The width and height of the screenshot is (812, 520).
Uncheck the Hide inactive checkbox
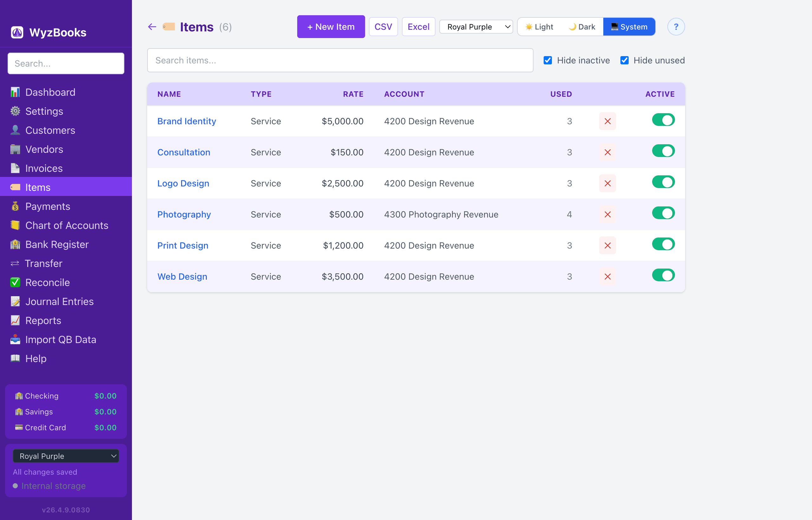[x=547, y=61]
